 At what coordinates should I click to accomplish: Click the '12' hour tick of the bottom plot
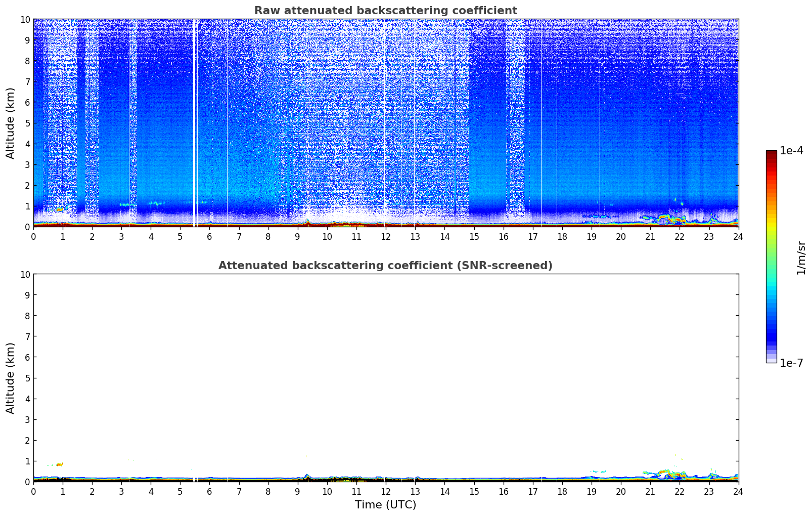pyautogui.click(x=386, y=492)
